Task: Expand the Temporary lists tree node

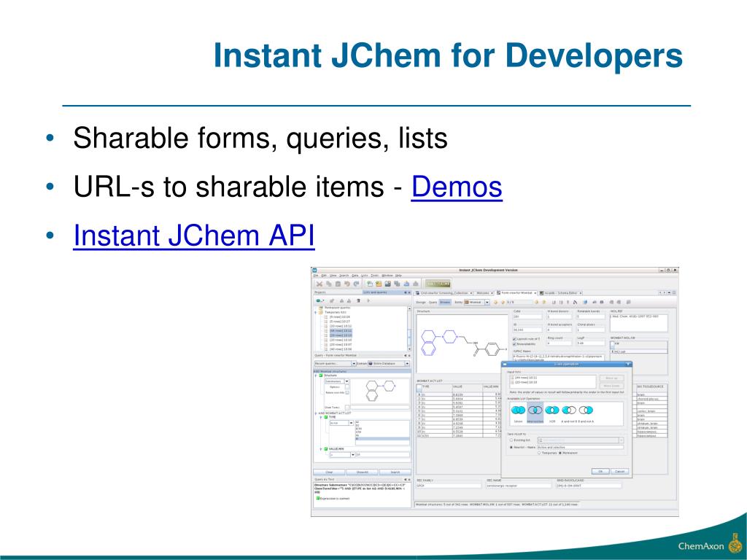Action: (x=315, y=312)
